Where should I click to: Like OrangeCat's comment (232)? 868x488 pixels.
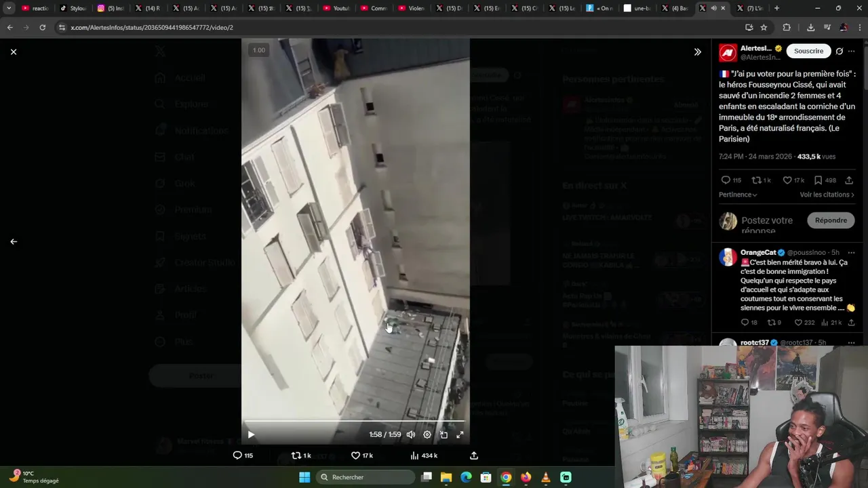(804, 323)
